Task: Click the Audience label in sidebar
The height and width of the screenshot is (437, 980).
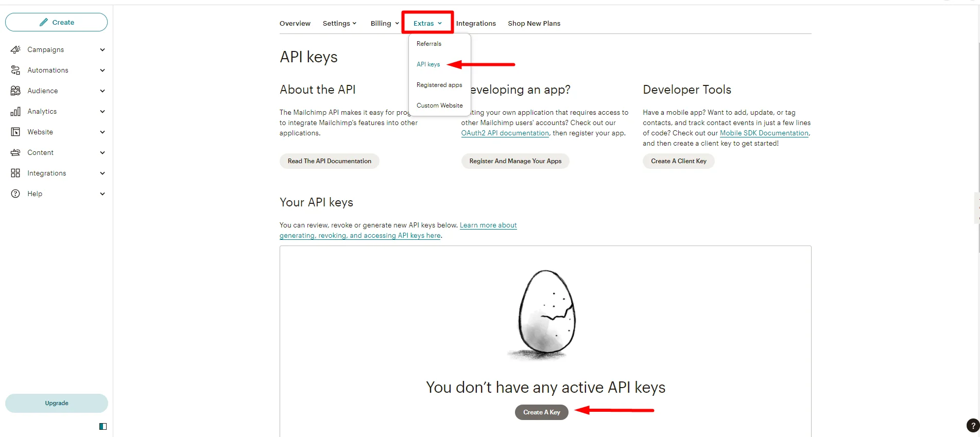Action: (x=43, y=91)
